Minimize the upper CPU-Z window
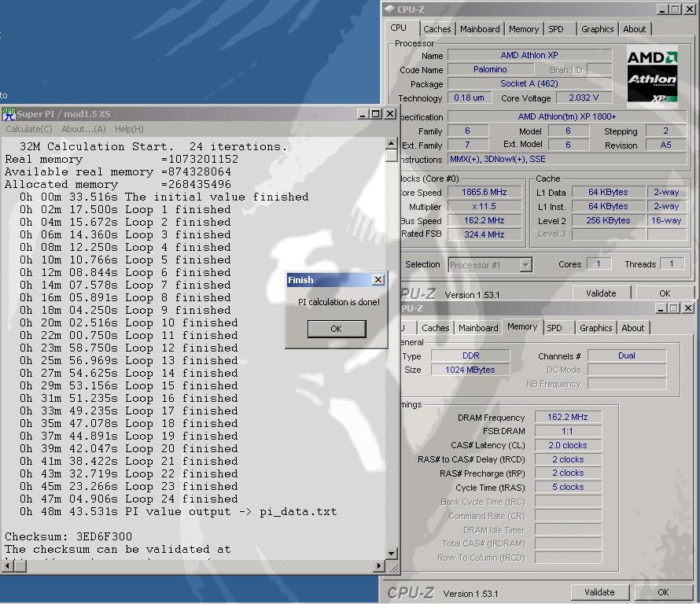The image size is (700, 604). [x=662, y=9]
